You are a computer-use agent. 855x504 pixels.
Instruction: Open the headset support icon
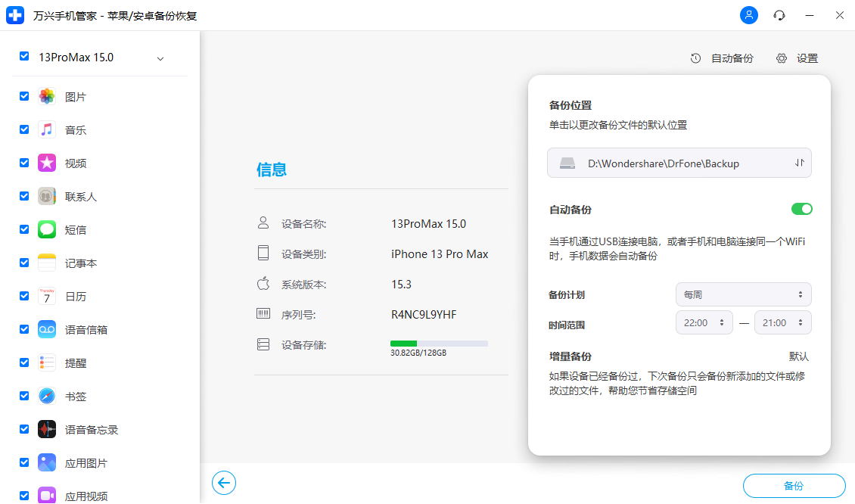779,15
